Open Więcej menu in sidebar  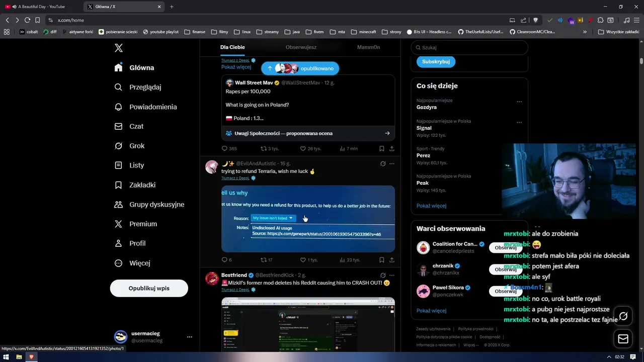click(x=132, y=263)
